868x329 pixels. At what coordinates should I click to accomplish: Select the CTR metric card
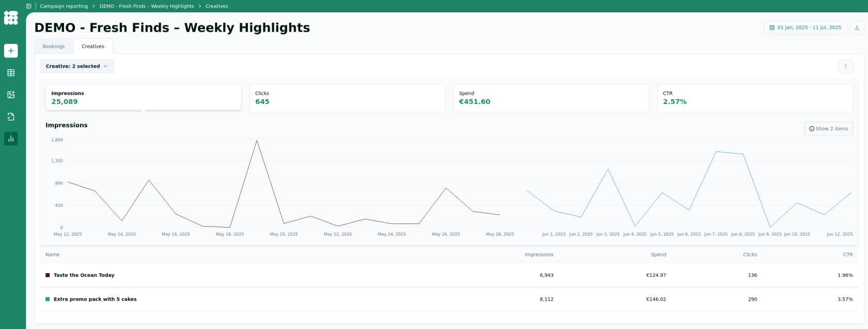pos(754,98)
